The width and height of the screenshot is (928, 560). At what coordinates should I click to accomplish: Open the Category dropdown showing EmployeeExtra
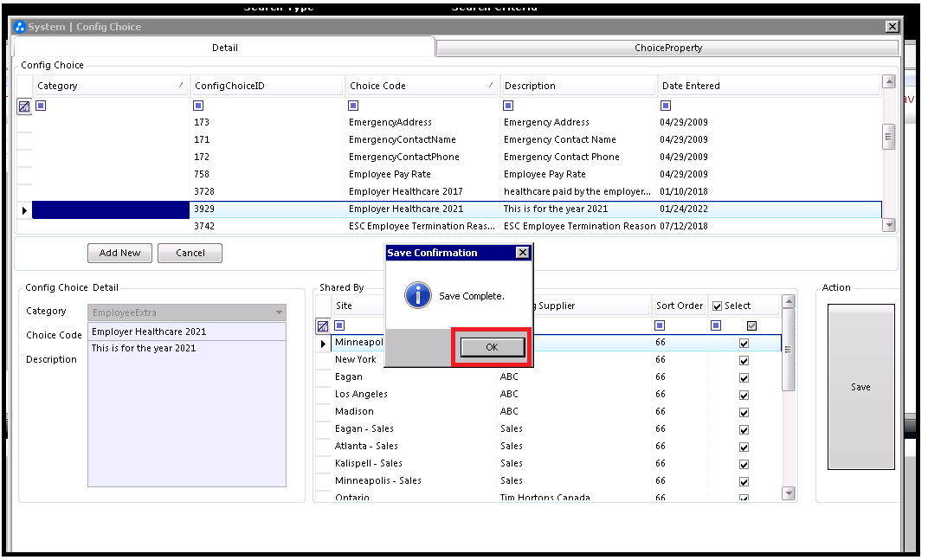[x=187, y=312]
